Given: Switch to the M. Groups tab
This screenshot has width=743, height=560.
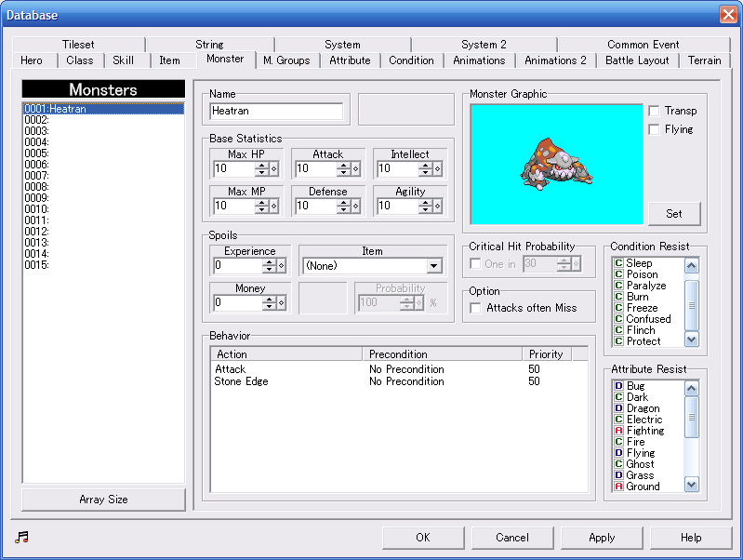Looking at the screenshot, I should [x=286, y=60].
